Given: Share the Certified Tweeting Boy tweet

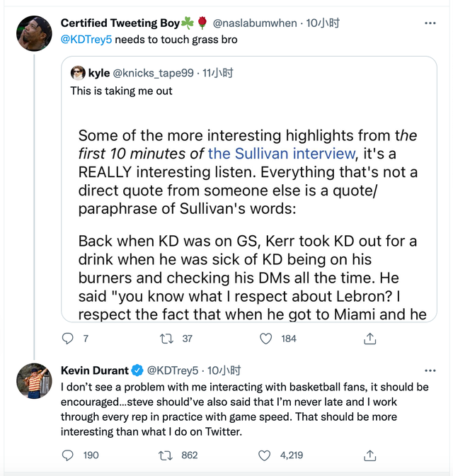Looking at the screenshot, I should 369,339.
